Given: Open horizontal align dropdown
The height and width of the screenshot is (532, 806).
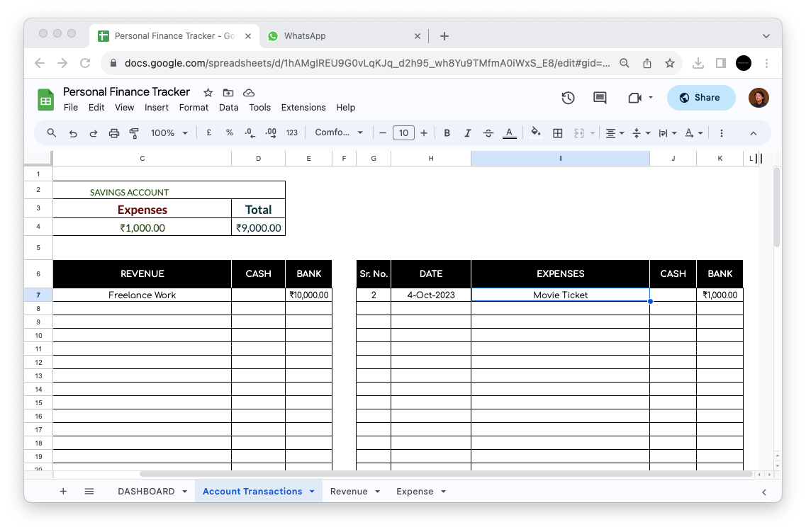Looking at the screenshot, I should (x=615, y=133).
